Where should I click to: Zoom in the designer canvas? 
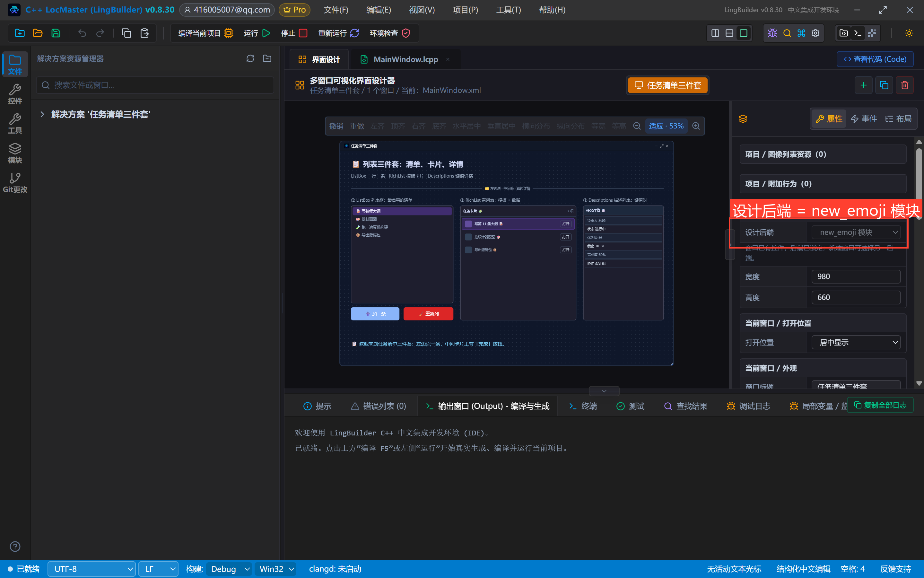pos(696,126)
